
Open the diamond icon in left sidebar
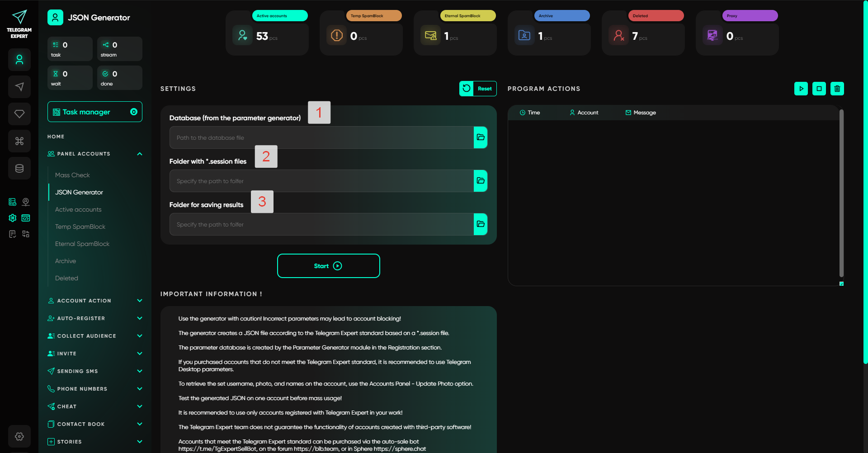pyautogui.click(x=19, y=114)
